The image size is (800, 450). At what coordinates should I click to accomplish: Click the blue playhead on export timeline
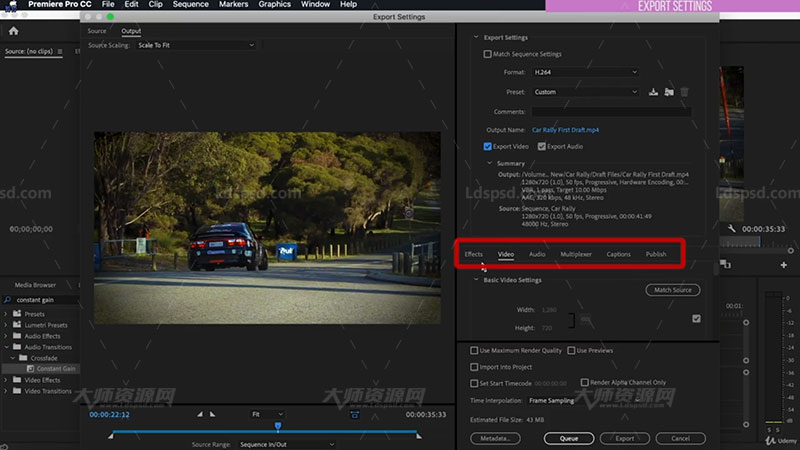278,426
